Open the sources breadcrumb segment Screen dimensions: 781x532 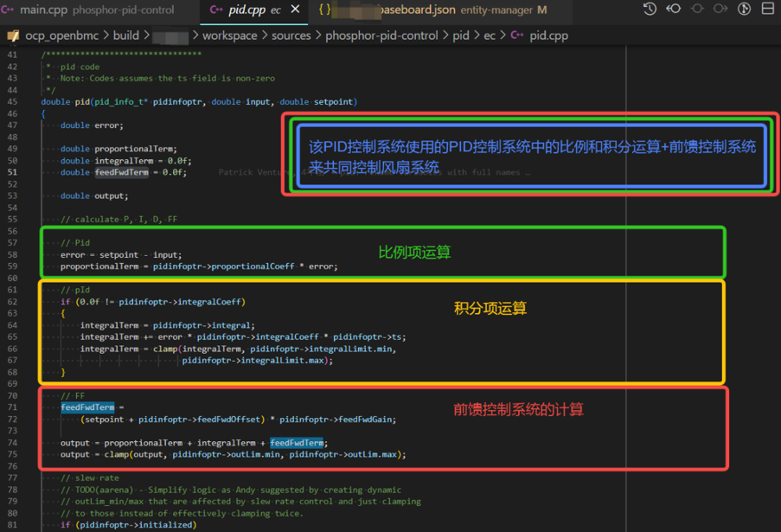pos(291,35)
